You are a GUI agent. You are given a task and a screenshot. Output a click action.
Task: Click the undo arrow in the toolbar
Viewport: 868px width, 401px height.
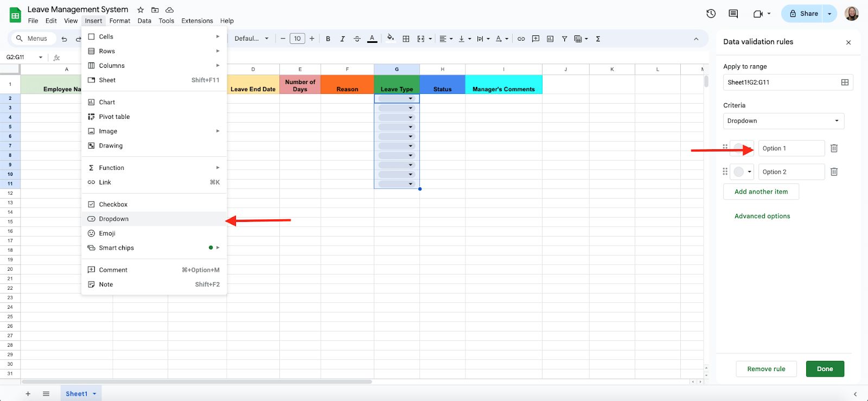(x=65, y=39)
